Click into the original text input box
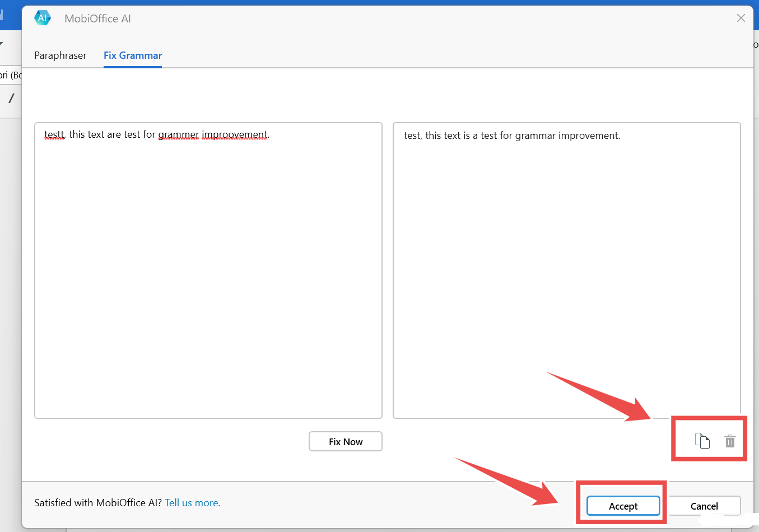The height and width of the screenshot is (532, 759). [x=208, y=270]
